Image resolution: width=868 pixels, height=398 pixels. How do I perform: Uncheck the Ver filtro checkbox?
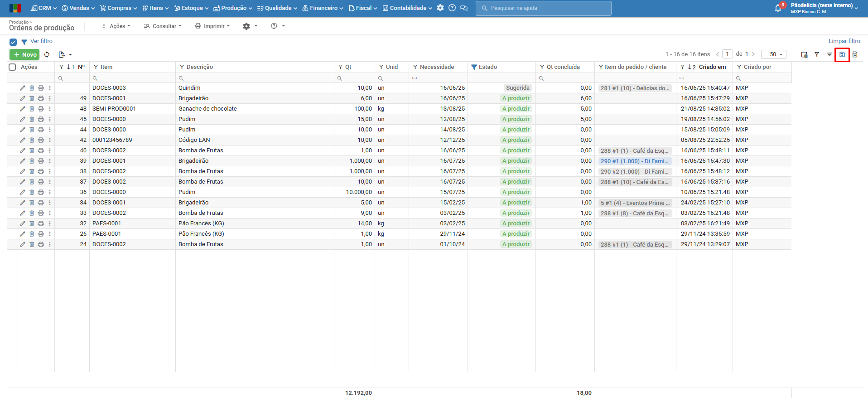13,42
